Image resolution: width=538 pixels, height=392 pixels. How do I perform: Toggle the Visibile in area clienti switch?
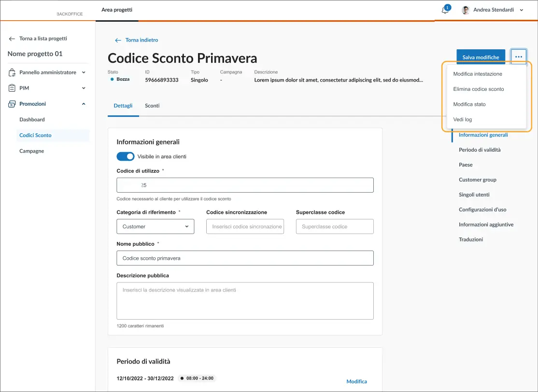(x=126, y=156)
